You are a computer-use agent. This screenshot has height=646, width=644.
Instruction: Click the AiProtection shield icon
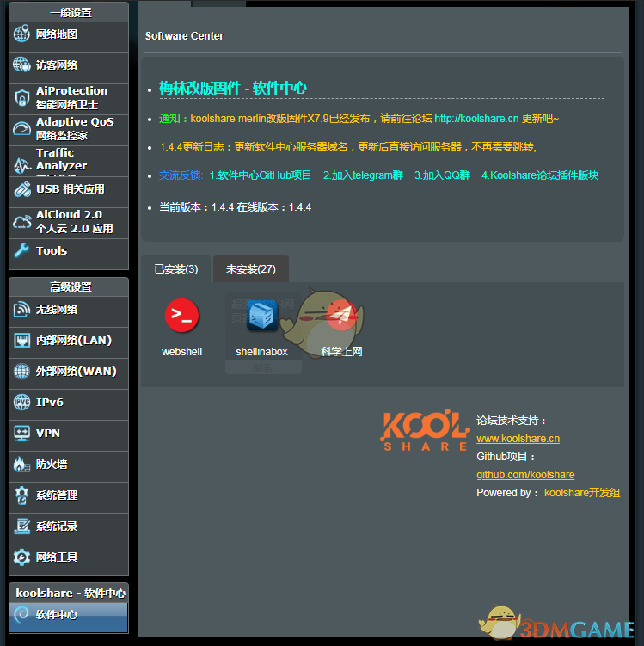point(21,98)
